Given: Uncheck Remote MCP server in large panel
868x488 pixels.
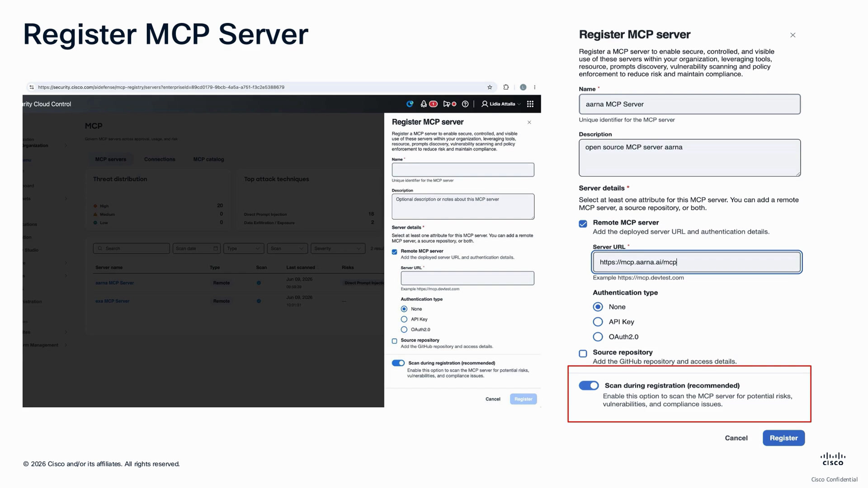Looking at the screenshot, I should (x=583, y=224).
